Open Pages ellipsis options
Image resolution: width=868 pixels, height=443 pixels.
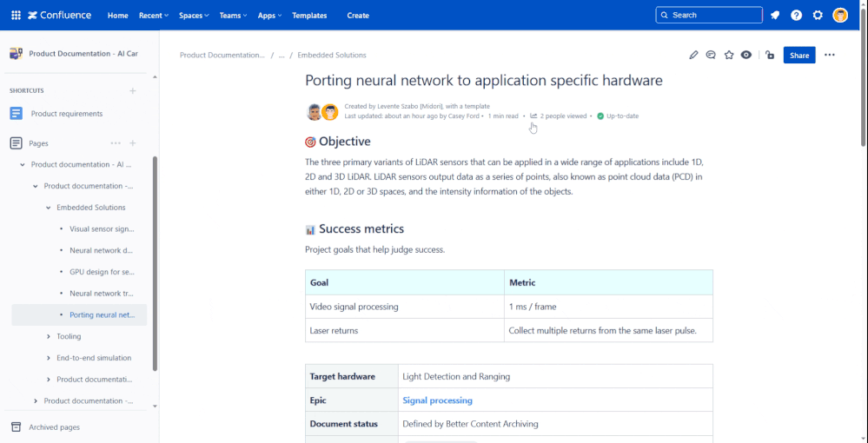click(116, 143)
